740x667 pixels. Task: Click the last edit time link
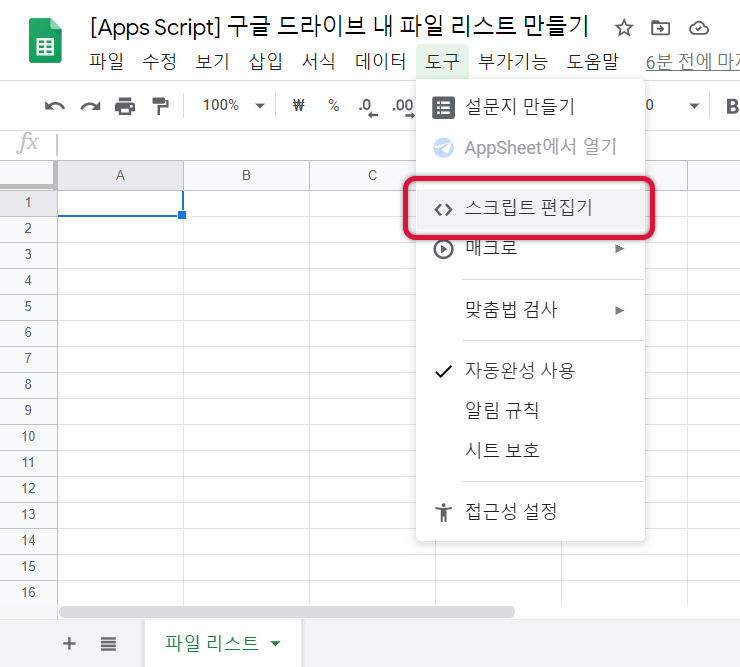[692, 62]
